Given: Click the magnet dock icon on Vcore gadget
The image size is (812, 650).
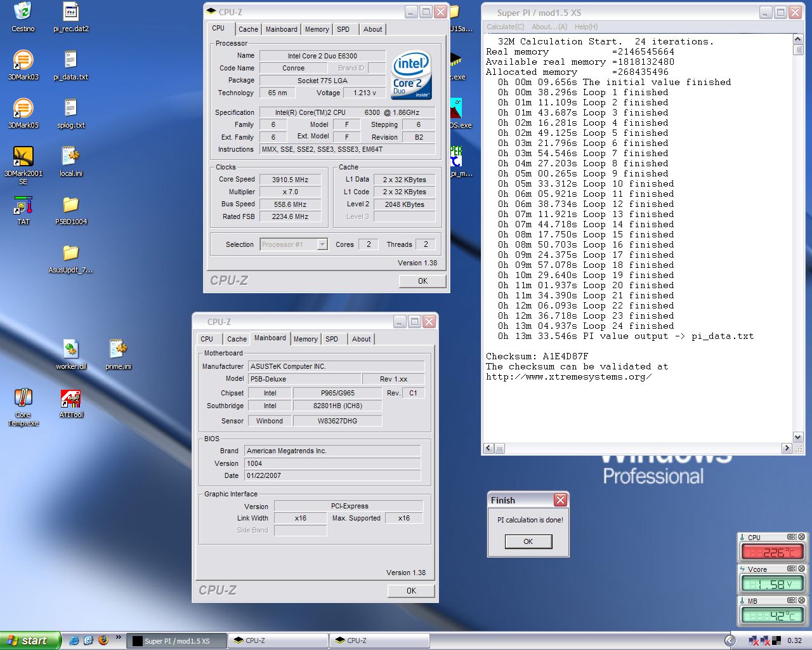Looking at the screenshot, I should 792,569.
